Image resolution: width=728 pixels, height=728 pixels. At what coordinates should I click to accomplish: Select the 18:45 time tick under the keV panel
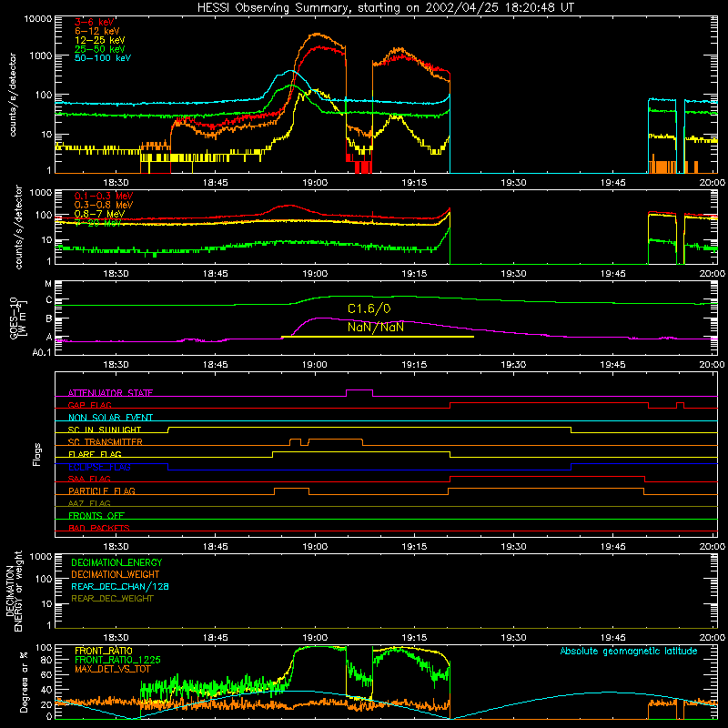tap(216, 183)
